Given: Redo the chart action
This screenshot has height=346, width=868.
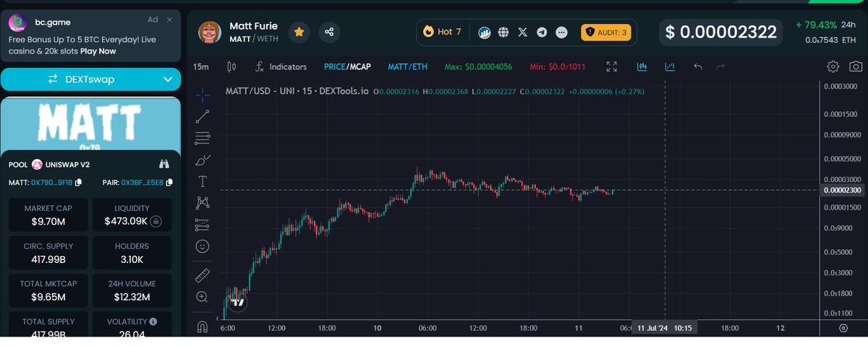Looking at the screenshot, I should (720, 66).
